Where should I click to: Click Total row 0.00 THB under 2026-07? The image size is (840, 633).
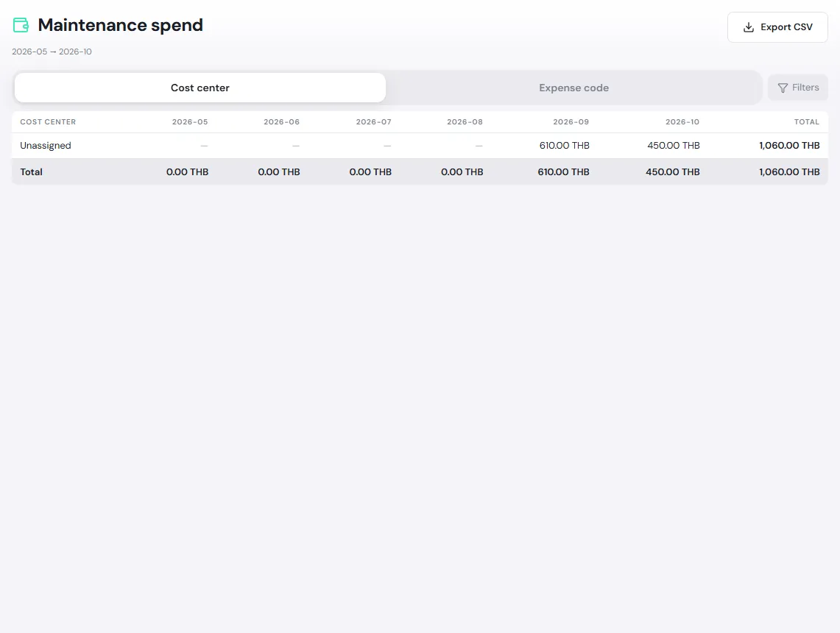point(370,172)
